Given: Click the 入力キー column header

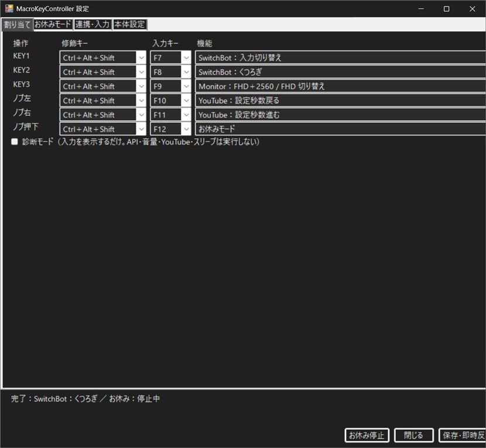Looking at the screenshot, I should (165, 43).
